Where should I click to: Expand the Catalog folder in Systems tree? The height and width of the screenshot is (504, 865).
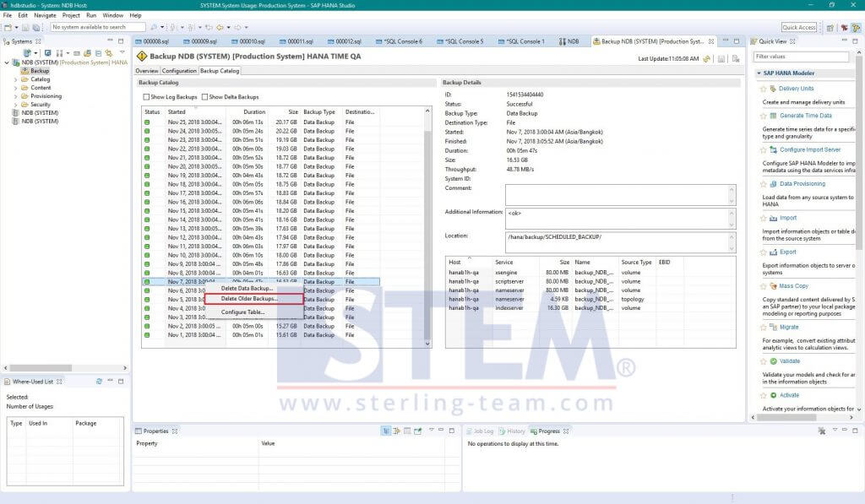(x=15, y=79)
